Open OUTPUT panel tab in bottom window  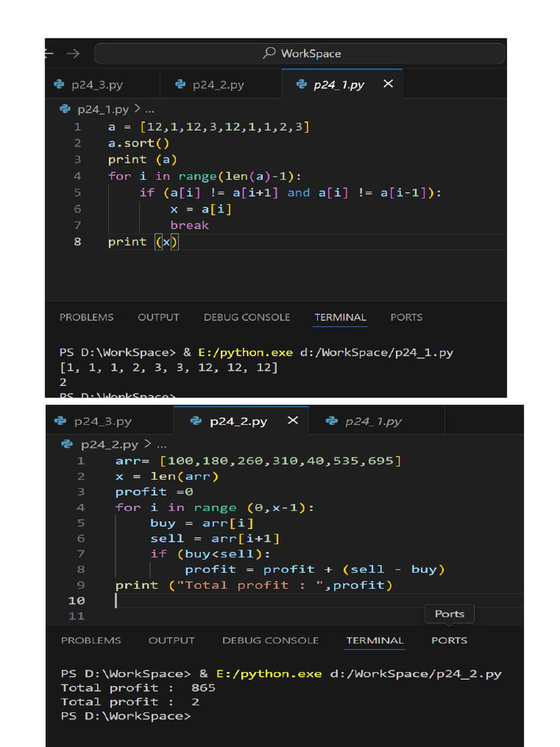pos(171,640)
